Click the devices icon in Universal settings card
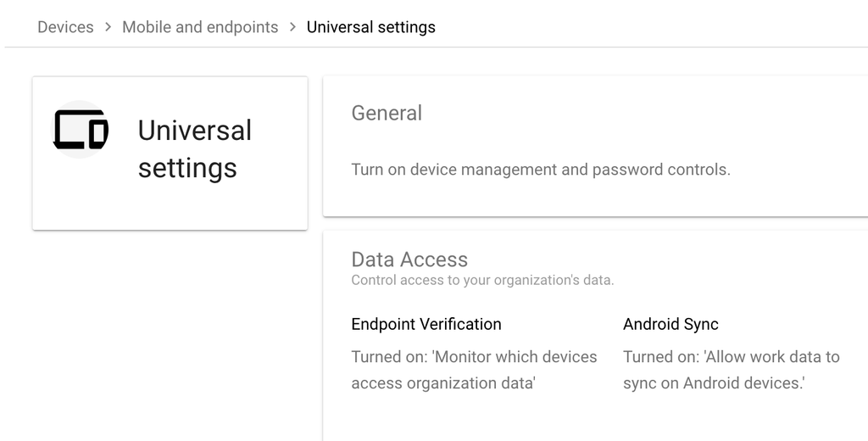This screenshot has width=868, height=441. 81,131
